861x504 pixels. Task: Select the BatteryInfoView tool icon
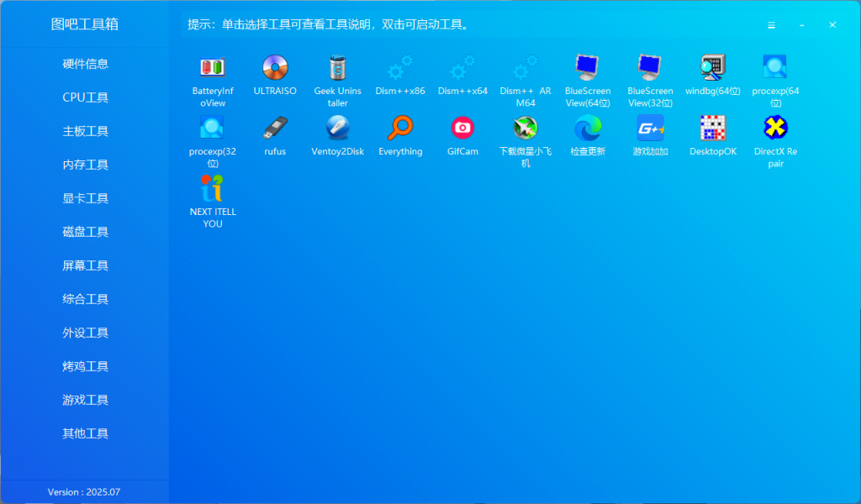pyautogui.click(x=213, y=67)
